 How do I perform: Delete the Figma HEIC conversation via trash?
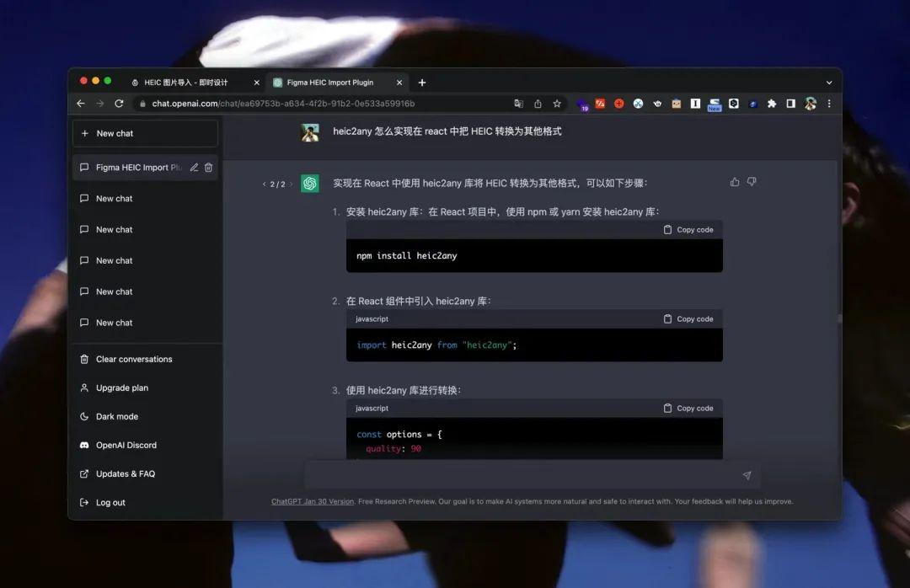[208, 167]
